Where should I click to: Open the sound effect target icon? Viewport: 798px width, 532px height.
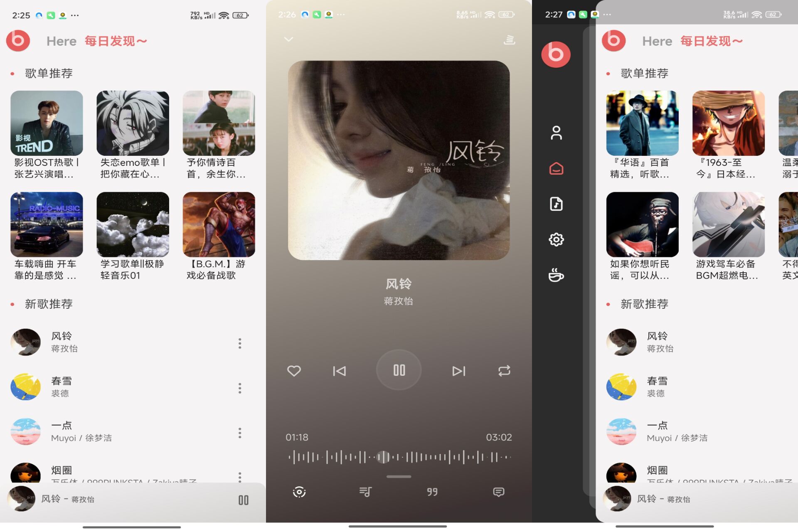pos(299,492)
